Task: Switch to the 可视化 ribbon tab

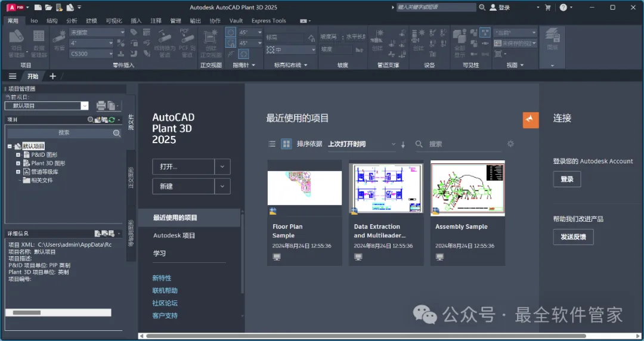Action: (x=114, y=20)
